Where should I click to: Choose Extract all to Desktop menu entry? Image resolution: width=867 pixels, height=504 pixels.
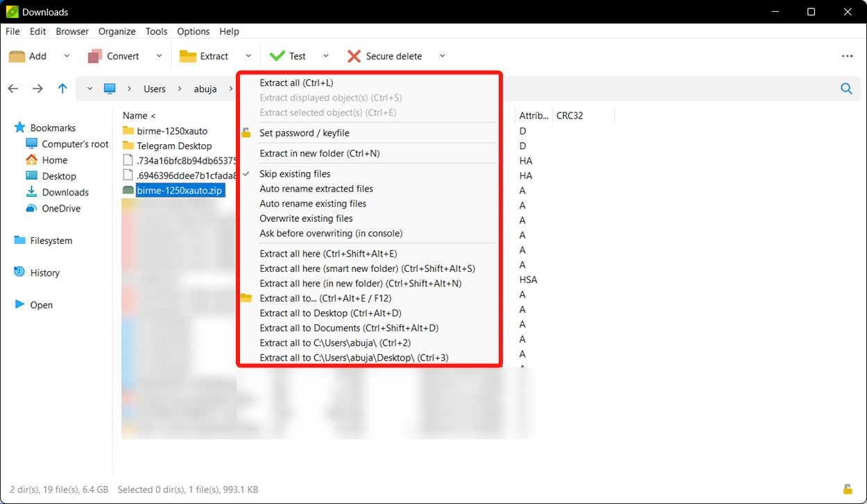tap(330, 313)
